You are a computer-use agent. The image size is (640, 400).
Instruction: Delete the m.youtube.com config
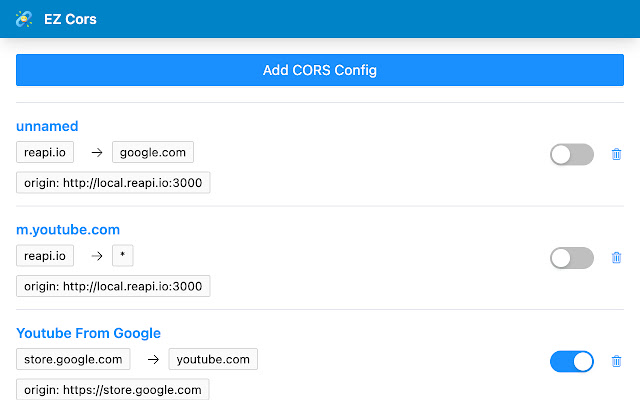[616, 258]
